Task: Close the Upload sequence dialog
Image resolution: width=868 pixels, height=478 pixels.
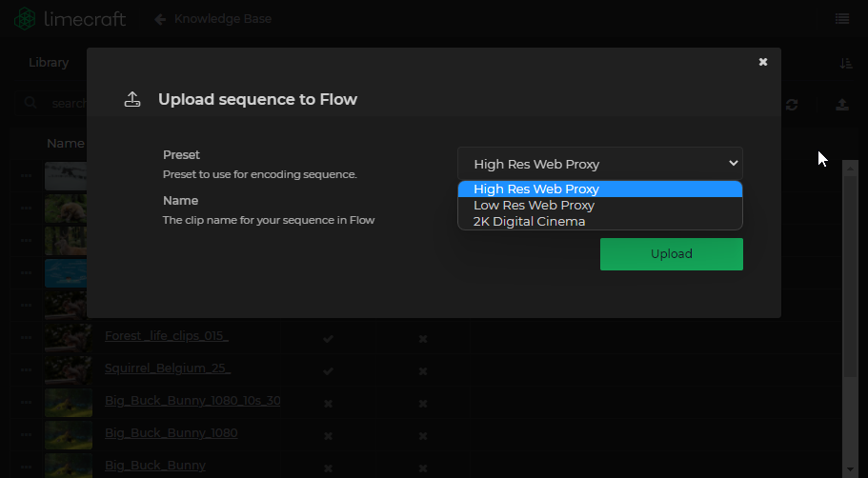Action: (763, 62)
